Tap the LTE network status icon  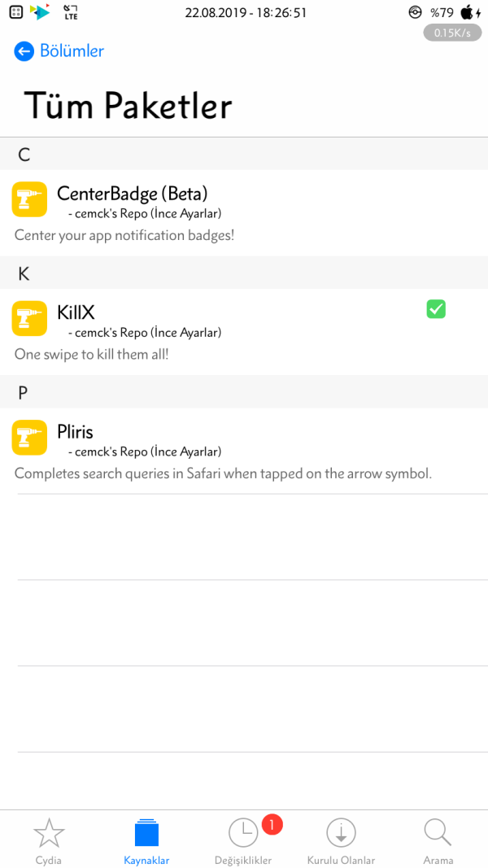(x=70, y=12)
